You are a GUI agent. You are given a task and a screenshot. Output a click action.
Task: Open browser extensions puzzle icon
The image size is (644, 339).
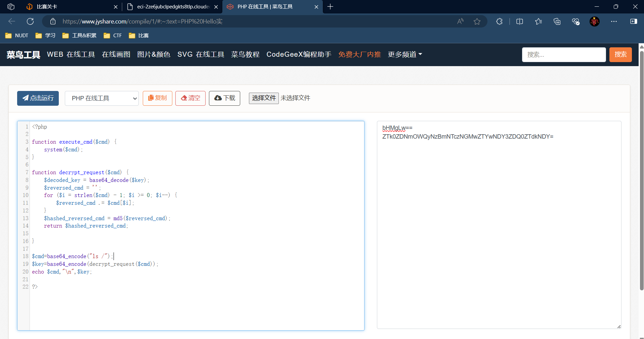[499, 21]
